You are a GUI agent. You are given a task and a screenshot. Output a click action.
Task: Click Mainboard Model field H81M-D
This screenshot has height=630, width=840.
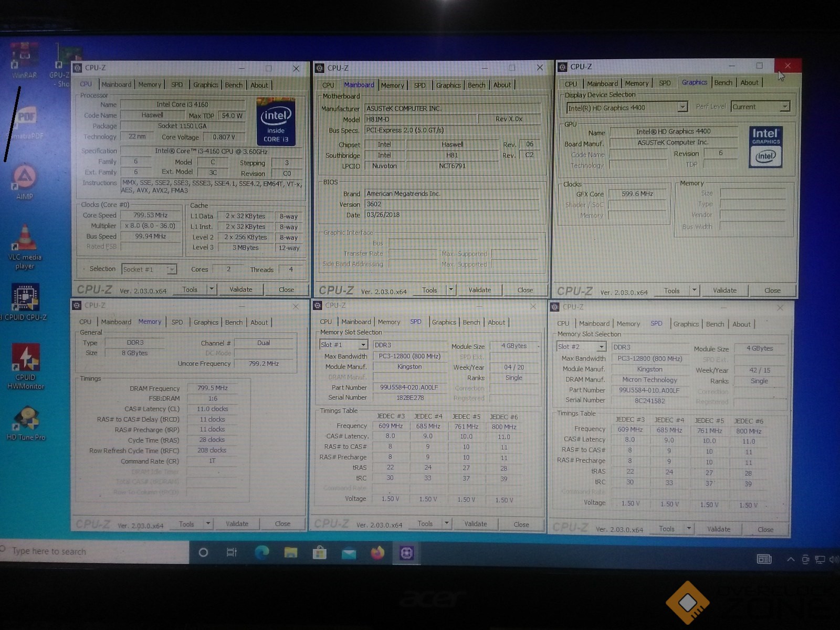coord(420,119)
